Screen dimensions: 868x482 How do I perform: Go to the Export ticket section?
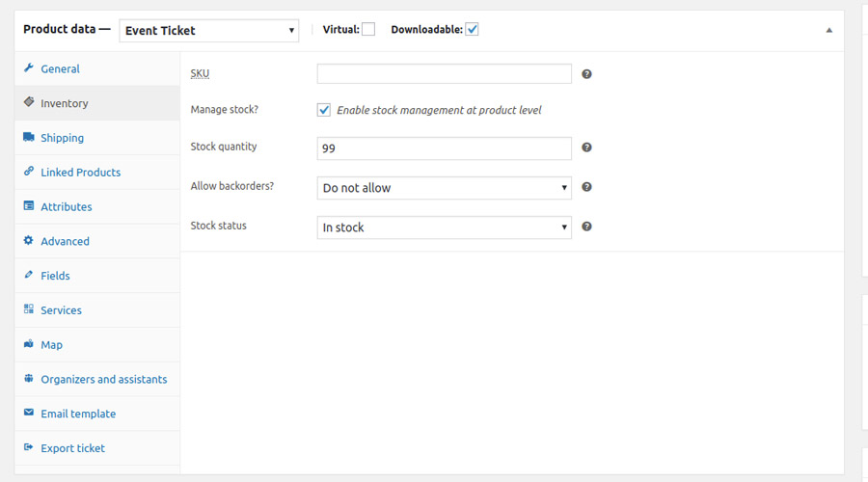[x=72, y=448]
